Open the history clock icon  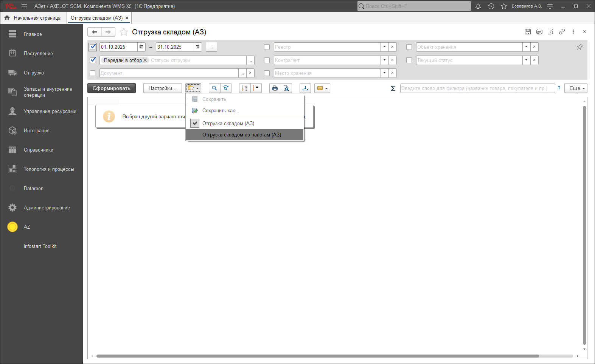491,6
